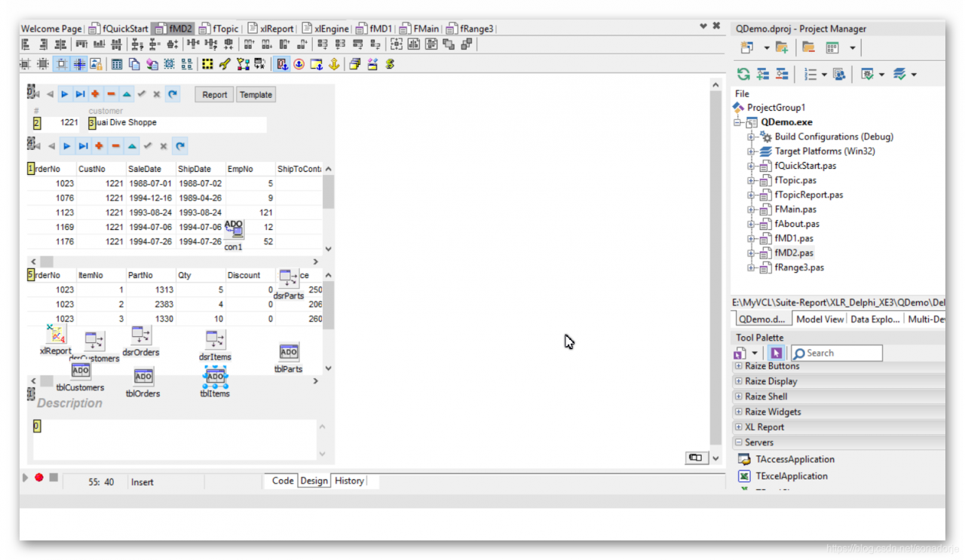Expand the XL Report palette category

739,427
